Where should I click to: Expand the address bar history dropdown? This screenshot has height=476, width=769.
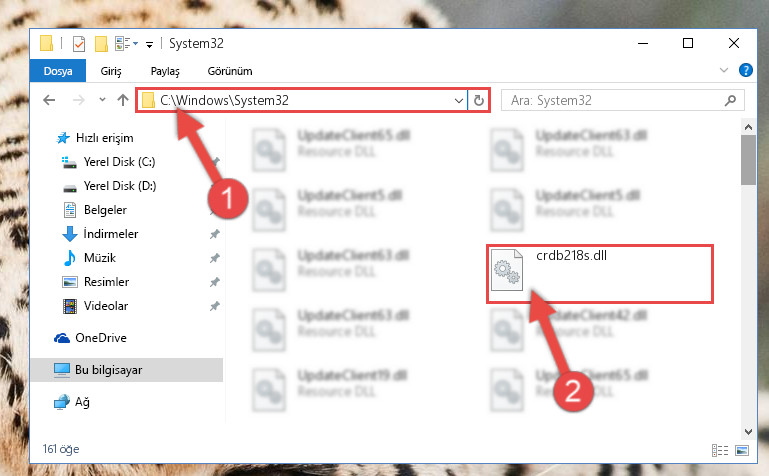coord(459,100)
